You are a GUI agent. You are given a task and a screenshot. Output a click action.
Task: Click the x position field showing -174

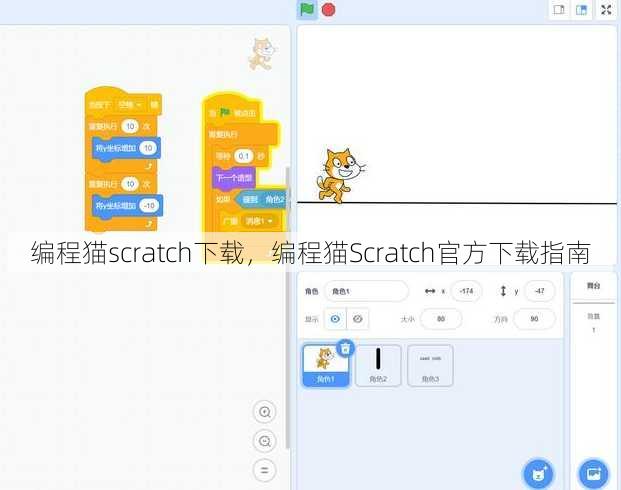click(x=466, y=291)
